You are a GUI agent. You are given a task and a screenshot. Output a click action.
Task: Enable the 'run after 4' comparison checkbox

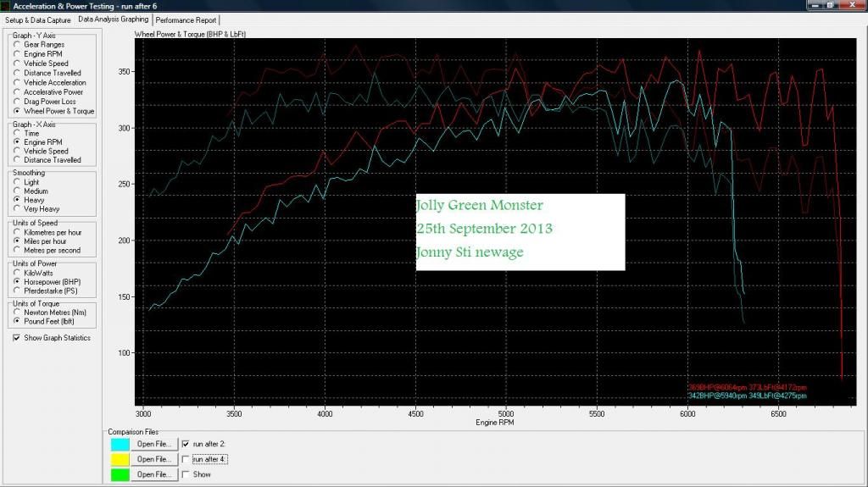(187, 459)
